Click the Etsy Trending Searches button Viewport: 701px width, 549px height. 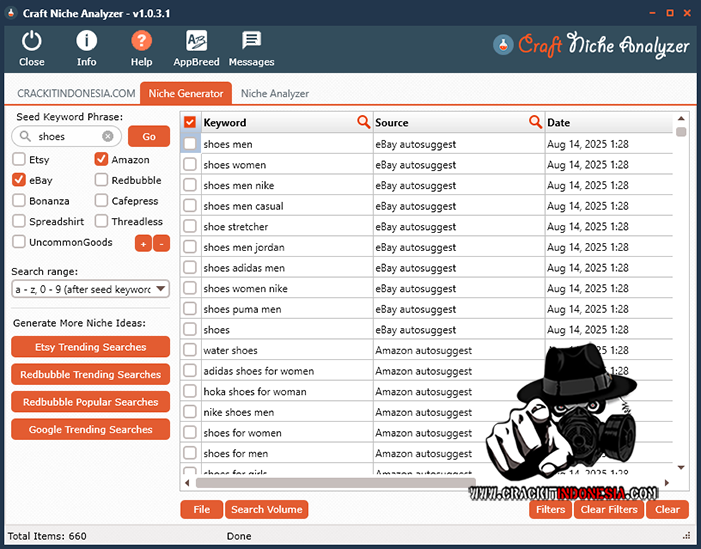pos(90,347)
